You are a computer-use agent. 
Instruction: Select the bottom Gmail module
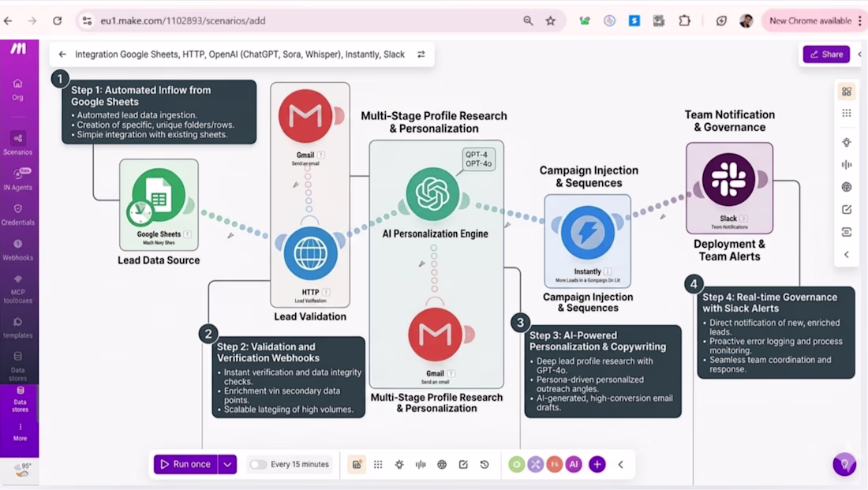pos(435,335)
